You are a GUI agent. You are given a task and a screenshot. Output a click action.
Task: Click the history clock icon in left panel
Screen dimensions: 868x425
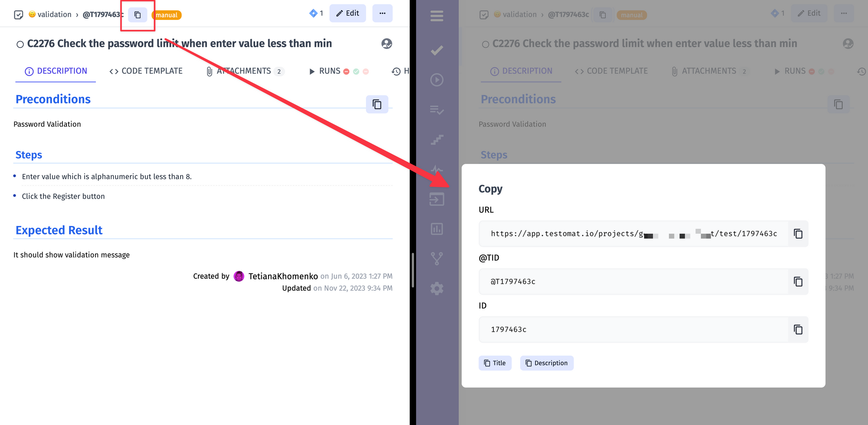[396, 72]
